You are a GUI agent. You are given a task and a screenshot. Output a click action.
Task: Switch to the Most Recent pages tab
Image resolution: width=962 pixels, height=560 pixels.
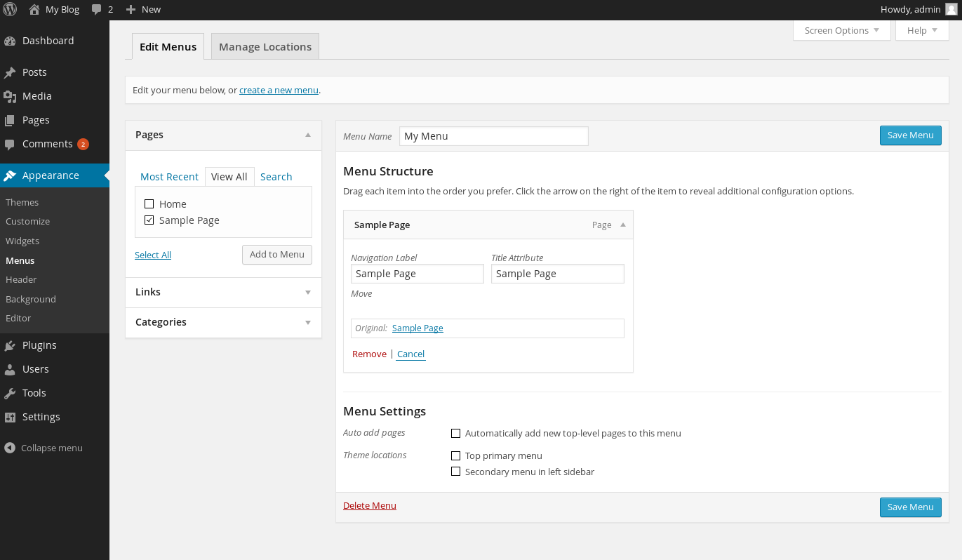coord(169,177)
